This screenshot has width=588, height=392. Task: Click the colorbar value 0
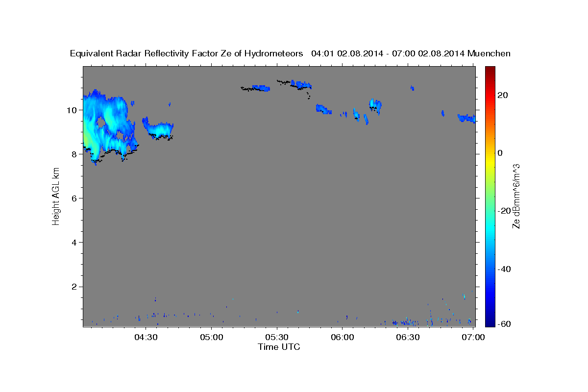click(x=500, y=153)
